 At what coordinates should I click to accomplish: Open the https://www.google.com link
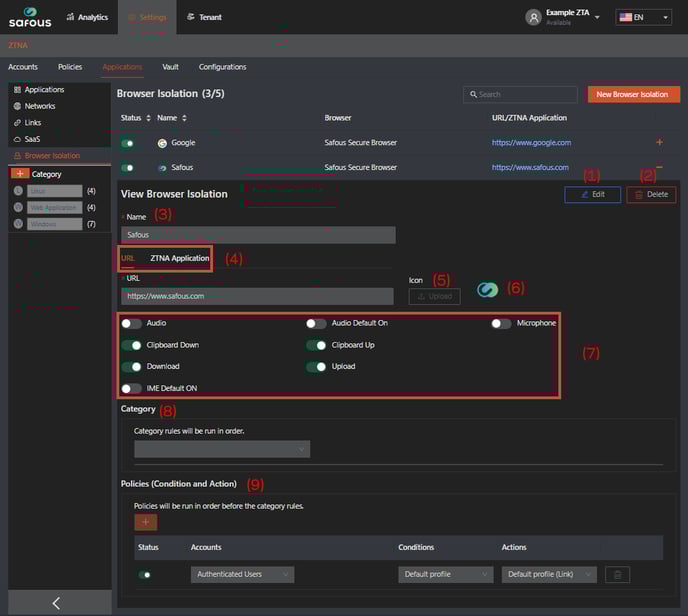(x=531, y=143)
